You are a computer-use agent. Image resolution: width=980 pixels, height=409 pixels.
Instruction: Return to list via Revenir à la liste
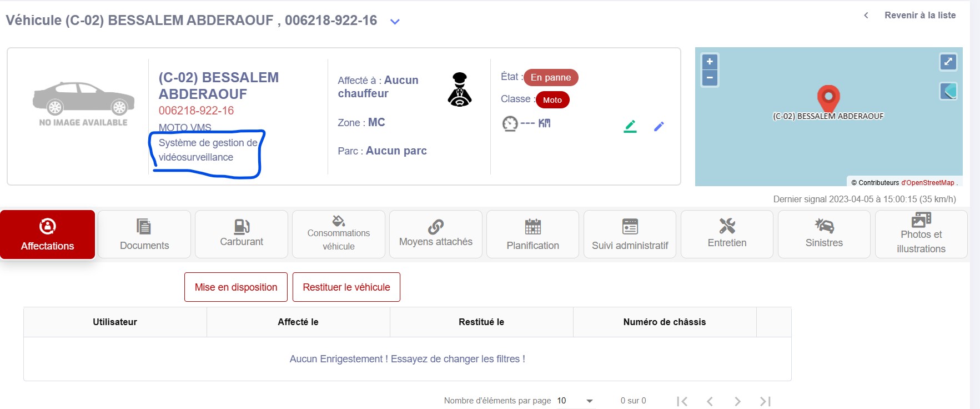919,16
